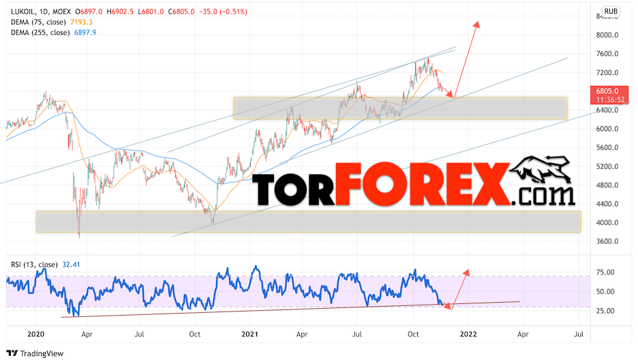Click the 7200.0 price axis label

[x=607, y=73]
